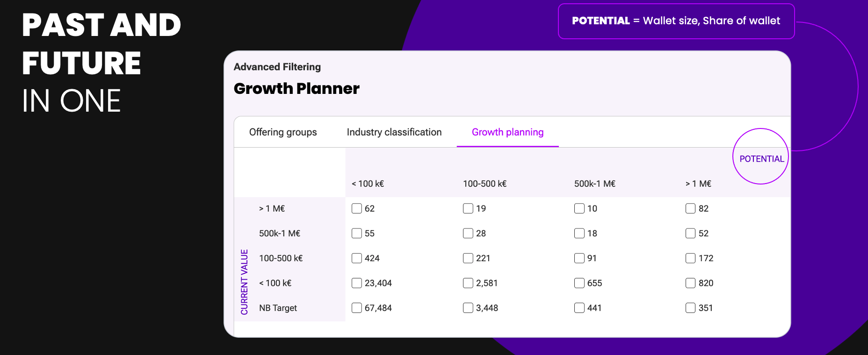Check the box for 82 under > 1 M€ column
The image size is (868, 355).
(691, 208)
